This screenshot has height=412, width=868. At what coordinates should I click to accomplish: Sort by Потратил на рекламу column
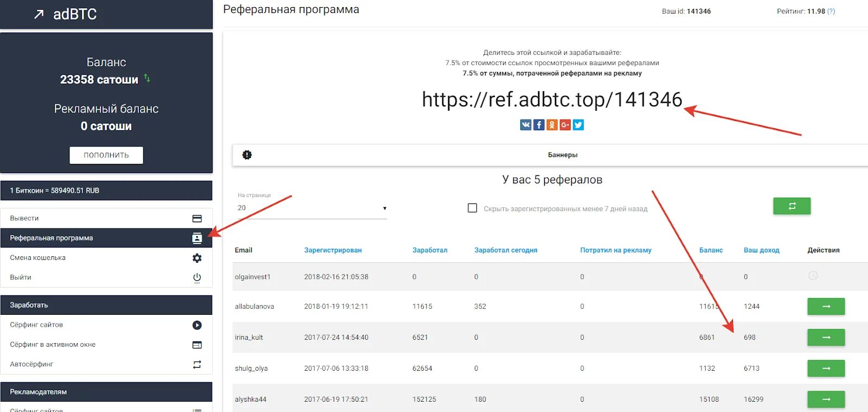(616, 250)
